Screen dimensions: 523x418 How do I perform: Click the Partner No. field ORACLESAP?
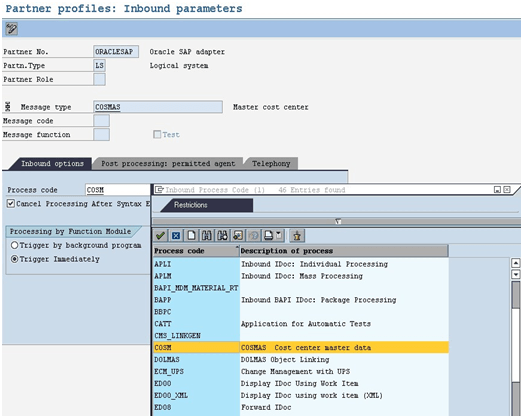click(116, 52)
